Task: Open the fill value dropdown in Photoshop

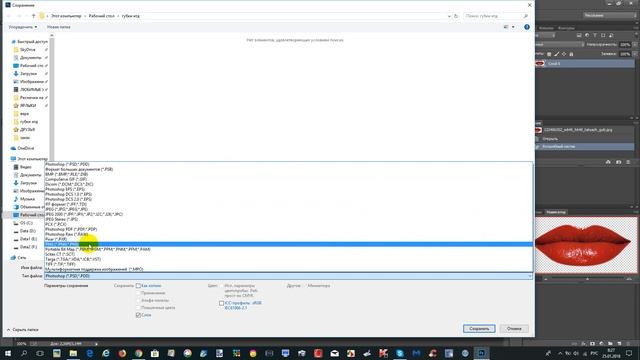Action: 635,54
